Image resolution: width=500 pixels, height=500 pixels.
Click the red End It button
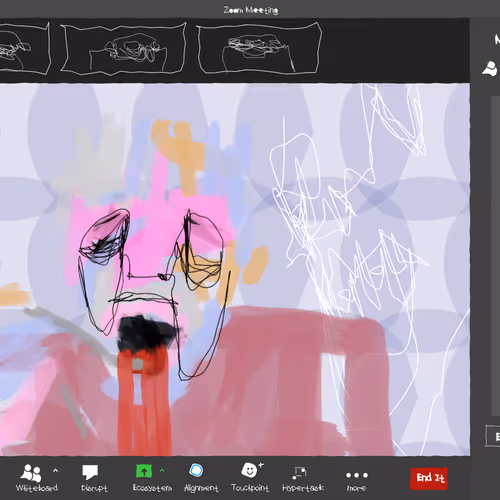point(429,478)
